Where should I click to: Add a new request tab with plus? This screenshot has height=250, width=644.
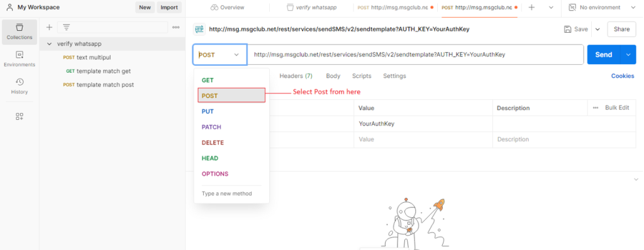531,8
